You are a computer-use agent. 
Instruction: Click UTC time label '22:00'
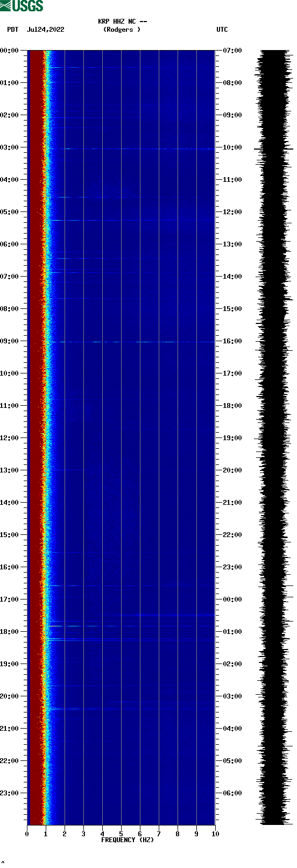pos(232,535)
